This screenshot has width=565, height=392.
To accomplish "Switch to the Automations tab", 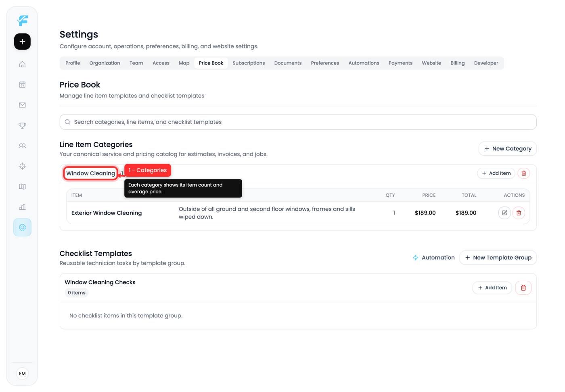I will pos(364,63).
